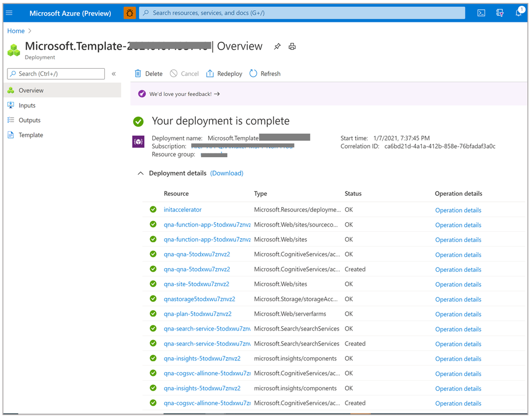View Operation details for qna-plan row
The image size is (532, 419).
pos(458,315)
